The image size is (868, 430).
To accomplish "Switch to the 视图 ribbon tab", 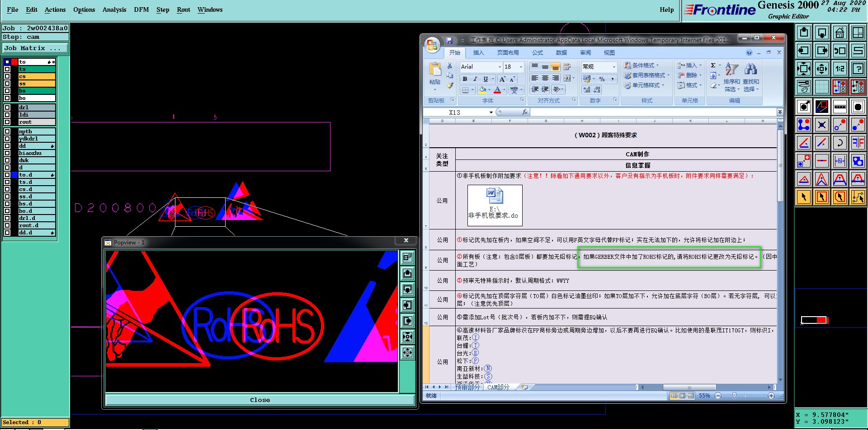I will coord(609,53).
